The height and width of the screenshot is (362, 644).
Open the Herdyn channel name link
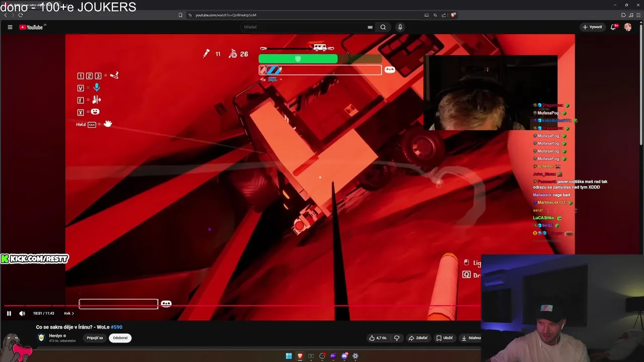tap(56, 336)
